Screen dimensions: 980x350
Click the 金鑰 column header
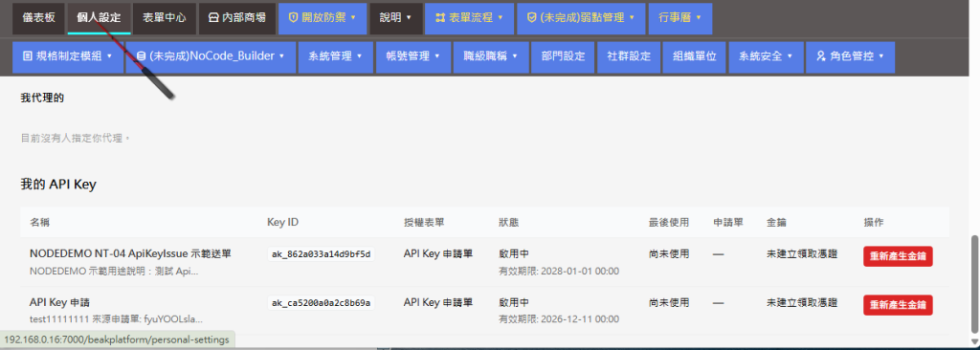coord(776,223)
